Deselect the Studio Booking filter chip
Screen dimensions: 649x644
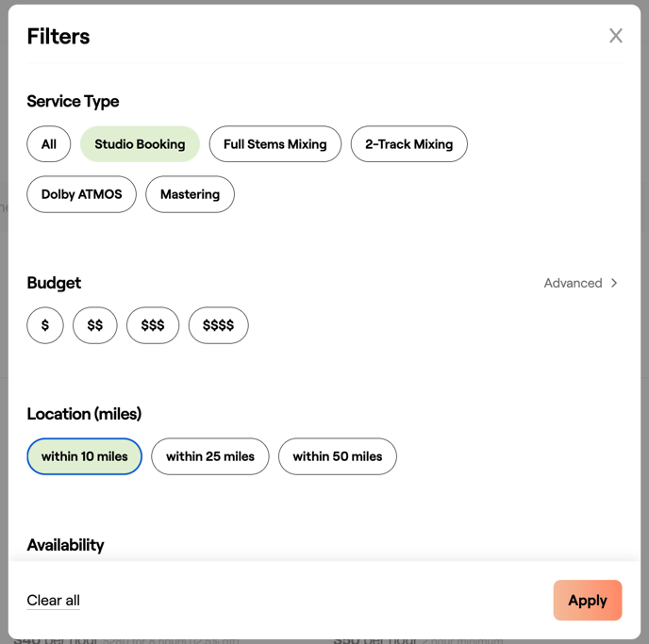coord(140,144)
